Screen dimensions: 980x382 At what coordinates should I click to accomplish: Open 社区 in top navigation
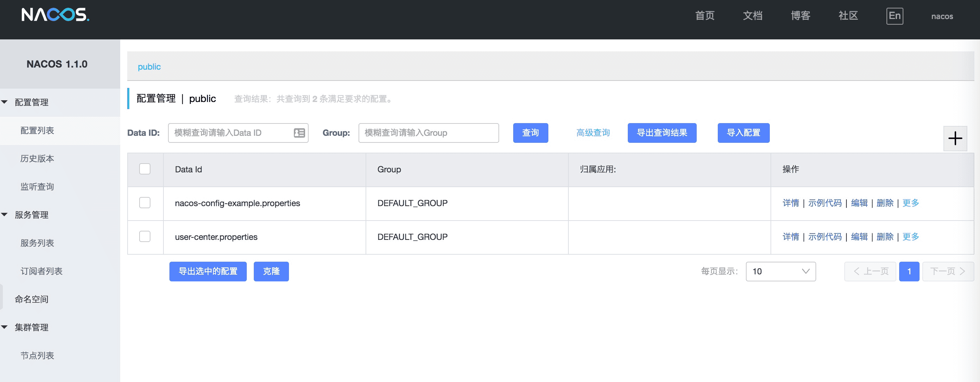(x=849, y=15)
